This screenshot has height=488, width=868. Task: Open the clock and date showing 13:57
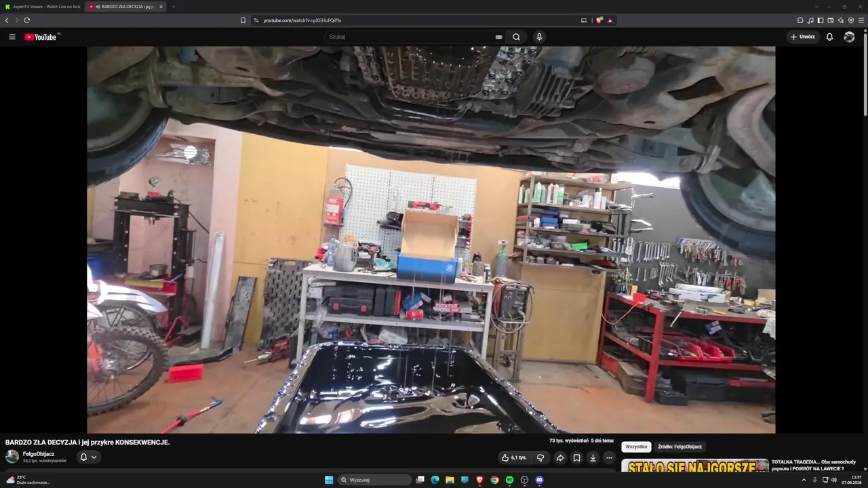pos(852,480)
